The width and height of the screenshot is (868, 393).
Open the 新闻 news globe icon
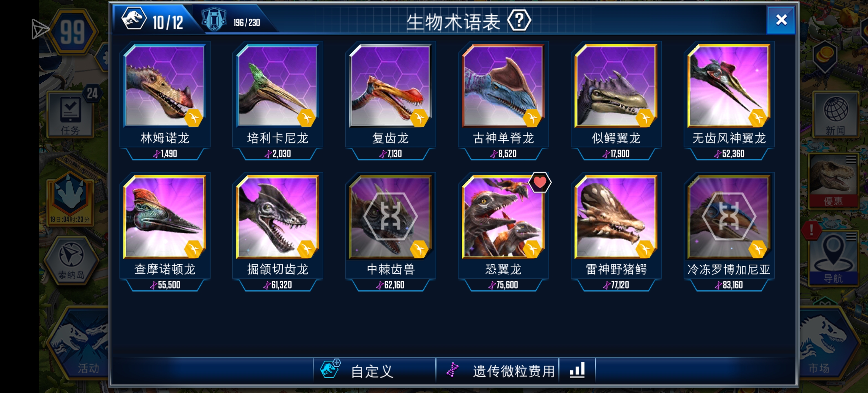pos(835,115)
